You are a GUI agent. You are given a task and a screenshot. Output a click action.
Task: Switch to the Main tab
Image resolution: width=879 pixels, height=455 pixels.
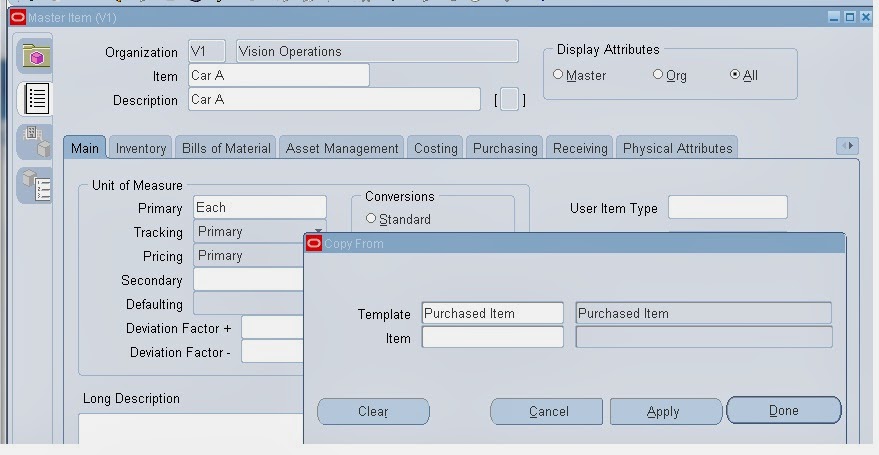[85, 148]
